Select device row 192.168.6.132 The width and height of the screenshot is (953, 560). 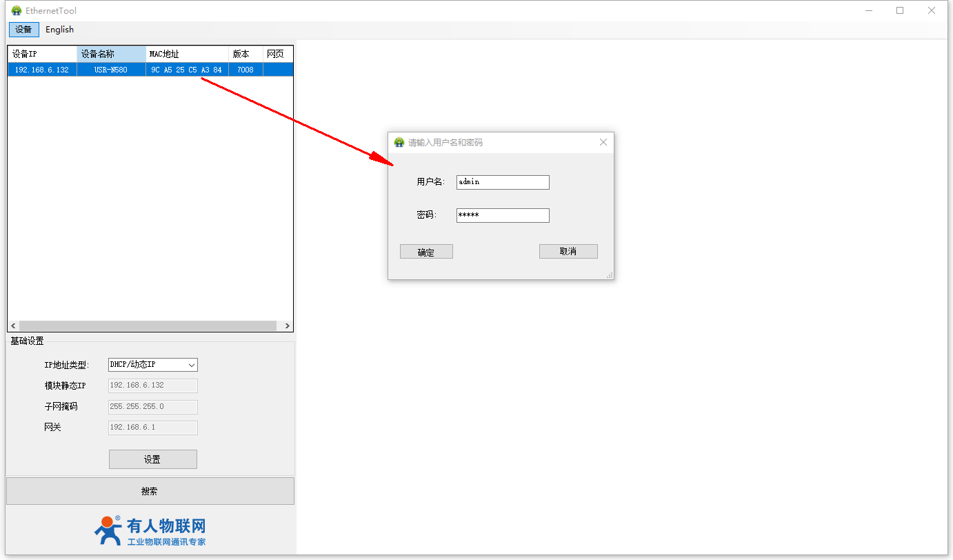[42, 70]
